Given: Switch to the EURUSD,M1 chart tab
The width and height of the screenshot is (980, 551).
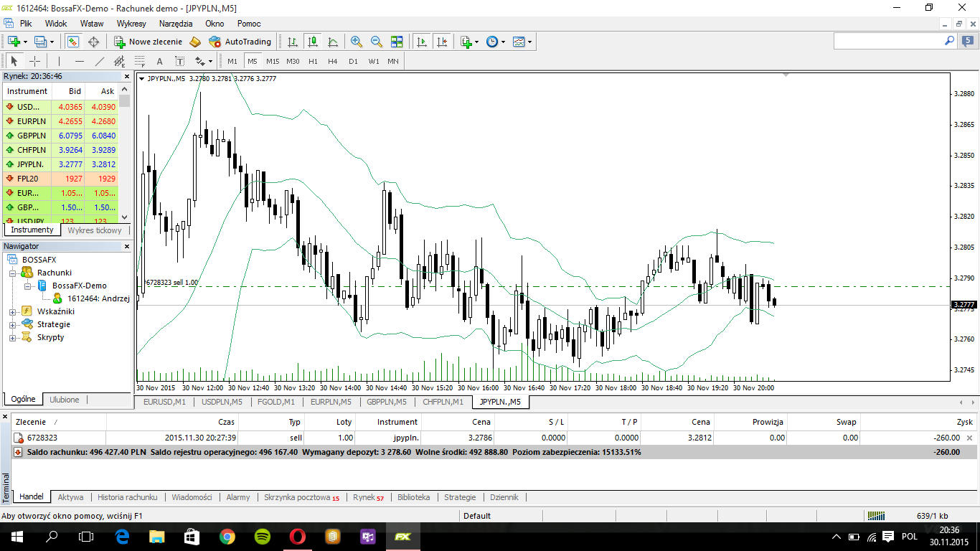Looking at the screenshot, I should pos(164,402).
